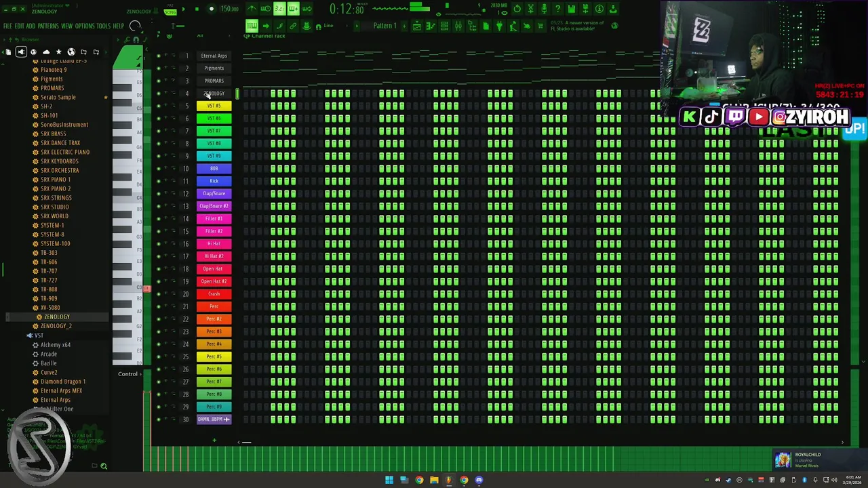Open the ADD menu

(31, 26)
